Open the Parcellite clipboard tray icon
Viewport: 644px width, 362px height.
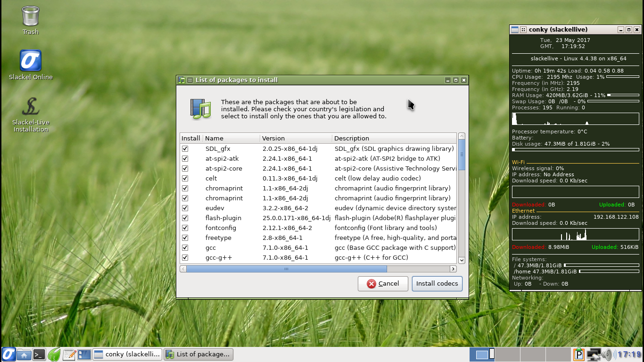click(578, 354)
